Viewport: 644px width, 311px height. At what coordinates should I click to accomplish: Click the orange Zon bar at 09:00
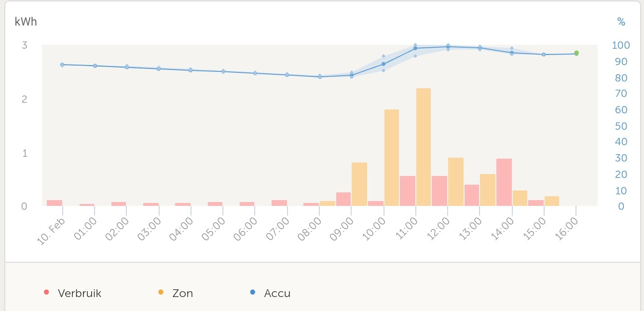click(x=359, y=184)
